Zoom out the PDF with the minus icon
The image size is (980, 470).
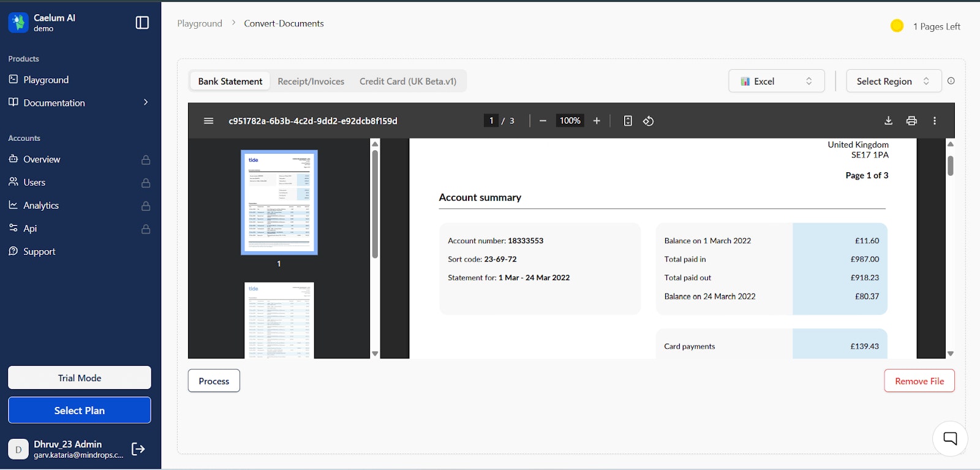click(x=543, y=121)
